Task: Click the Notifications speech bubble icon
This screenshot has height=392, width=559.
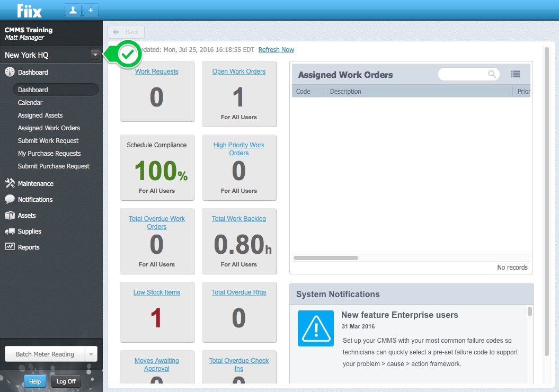Action: coord(10,199)
